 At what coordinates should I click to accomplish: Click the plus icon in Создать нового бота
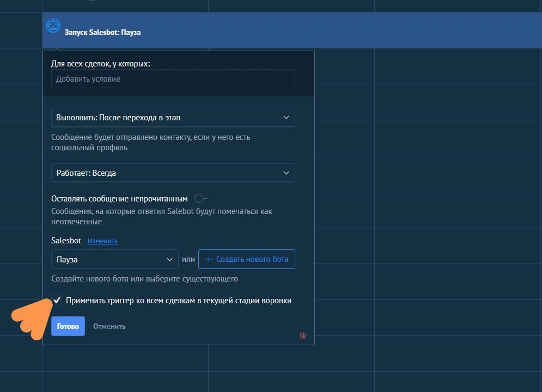[x=209, y=259]
